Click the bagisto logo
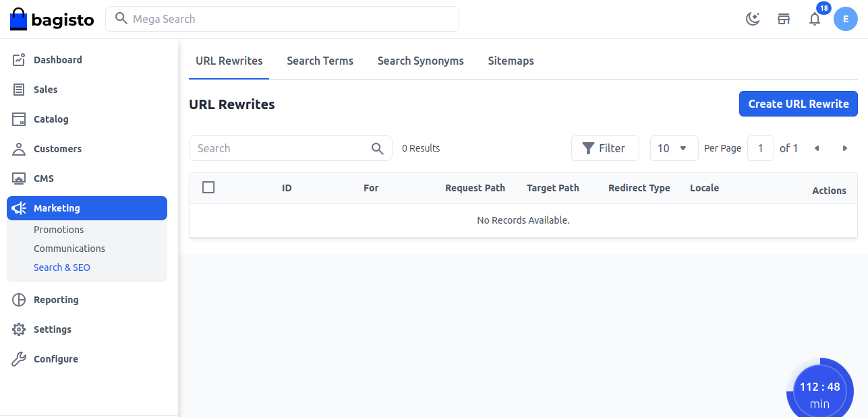868x417 pixels. click(52, 19)
